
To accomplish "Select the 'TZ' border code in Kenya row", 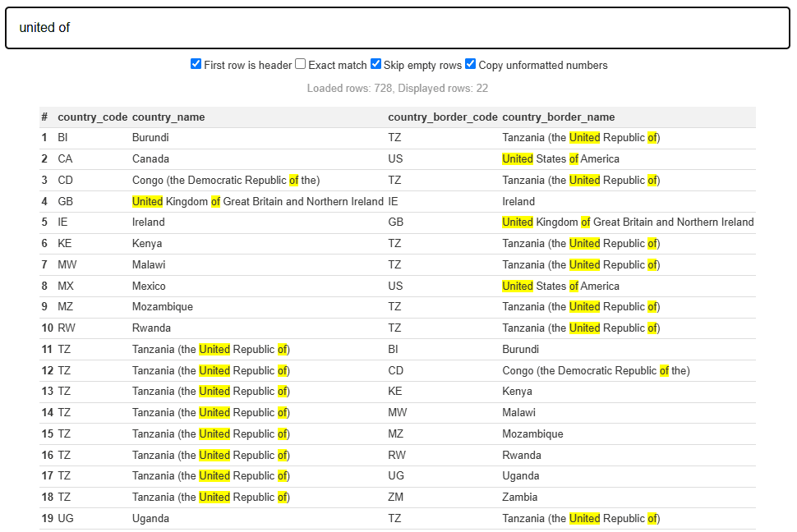I will [x=394, y=243].
